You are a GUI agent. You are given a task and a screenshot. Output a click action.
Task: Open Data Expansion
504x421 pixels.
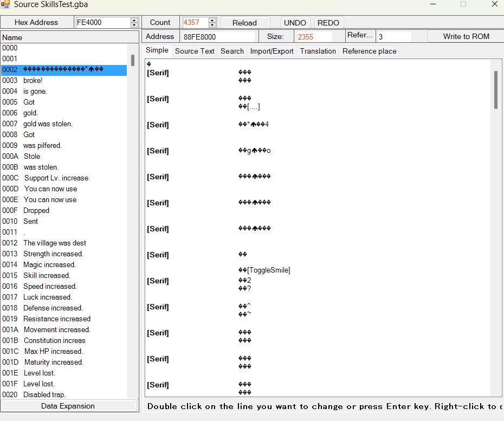pyautogui.click(x=68, y=406)
